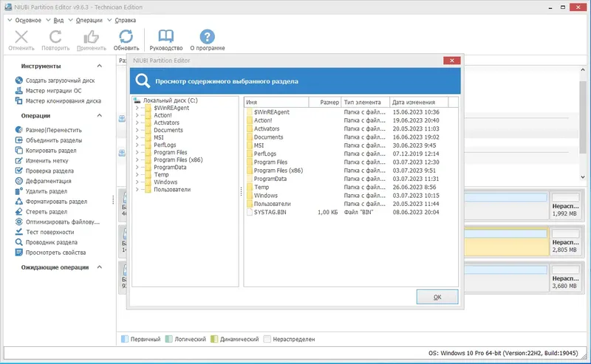
Task: Run Дефрагментация operation
Action: [x=43, y=180]
